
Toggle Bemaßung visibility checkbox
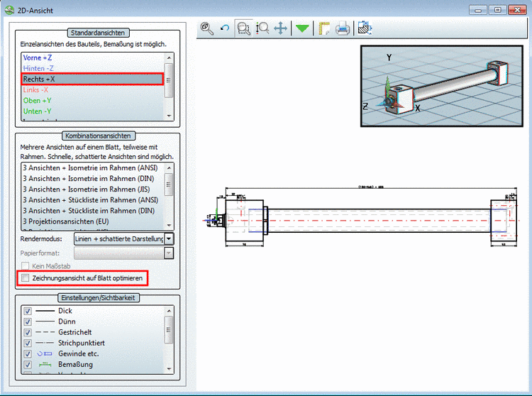tap(28, 365)
